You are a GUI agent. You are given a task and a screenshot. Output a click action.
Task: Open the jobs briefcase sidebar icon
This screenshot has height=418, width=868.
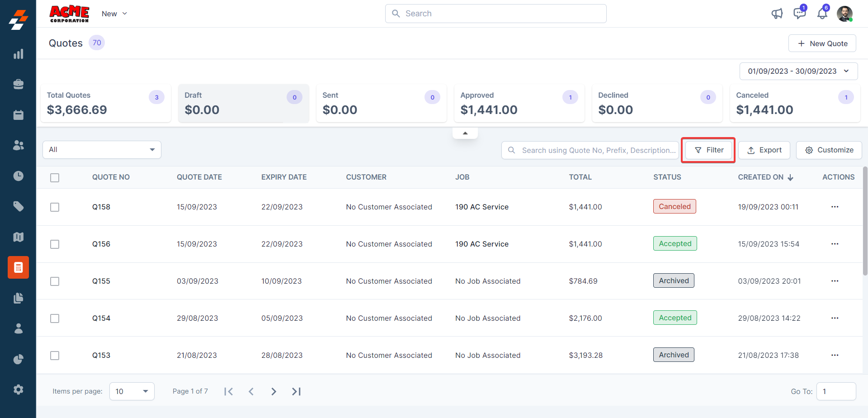click(x=18, y=85)
